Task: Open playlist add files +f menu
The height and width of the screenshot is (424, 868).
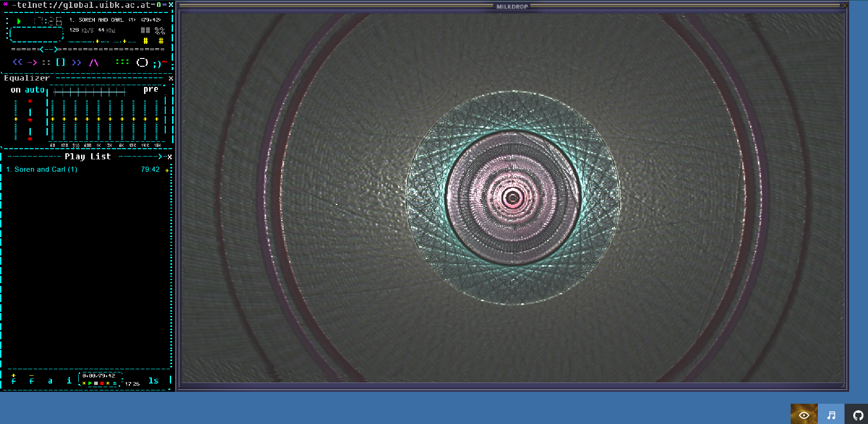Action: tap(13, 379)
